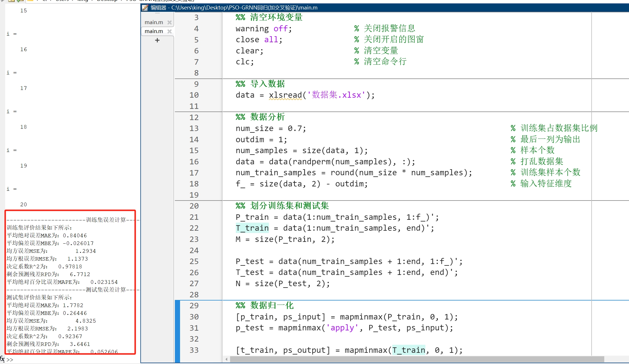Viewport: 629px width, 364px height.
Task: Toggle breakpoint at line number 30
Action: click(x=194, y=317)
